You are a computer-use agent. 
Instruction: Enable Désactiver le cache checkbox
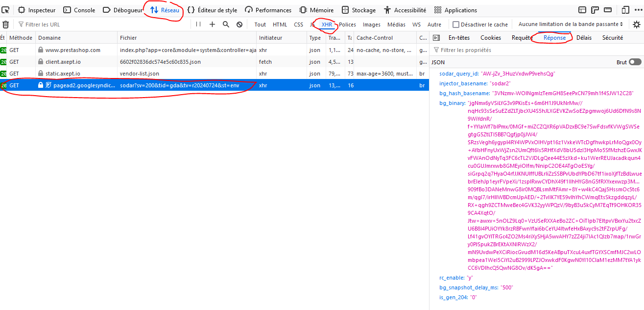(x=456, y=25)
